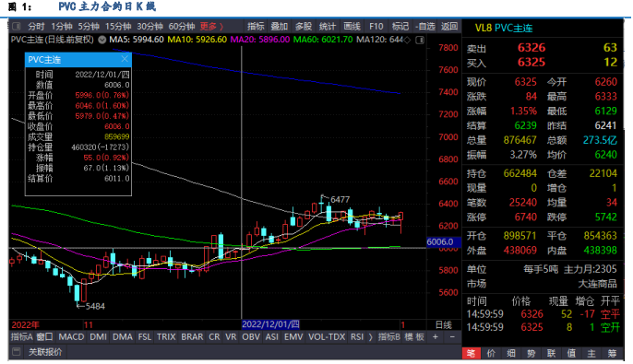Click the minus zoom-out icon

pyautogui.click(x=452, y=337)
